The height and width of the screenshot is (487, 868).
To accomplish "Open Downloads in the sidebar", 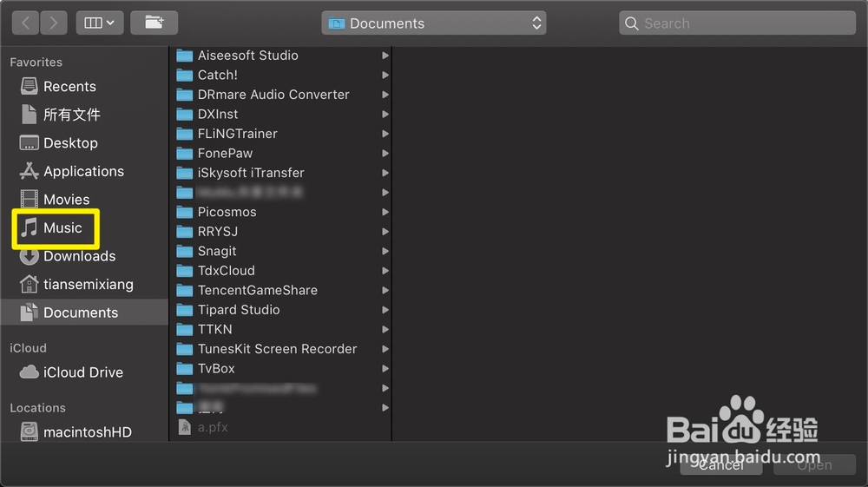I will pyautogui.click(x=83, y=256).
